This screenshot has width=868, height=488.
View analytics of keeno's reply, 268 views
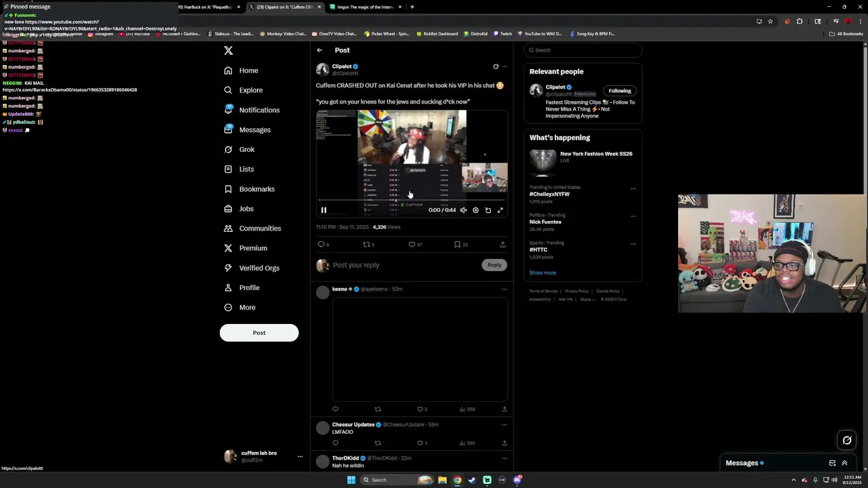pos(467,409)
